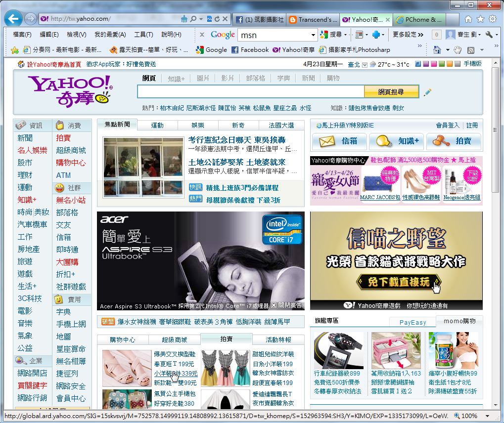This screenshot has height=423, width=504.
Task: Select the purple theme color swatch
Action: click(x=426, y=64)
